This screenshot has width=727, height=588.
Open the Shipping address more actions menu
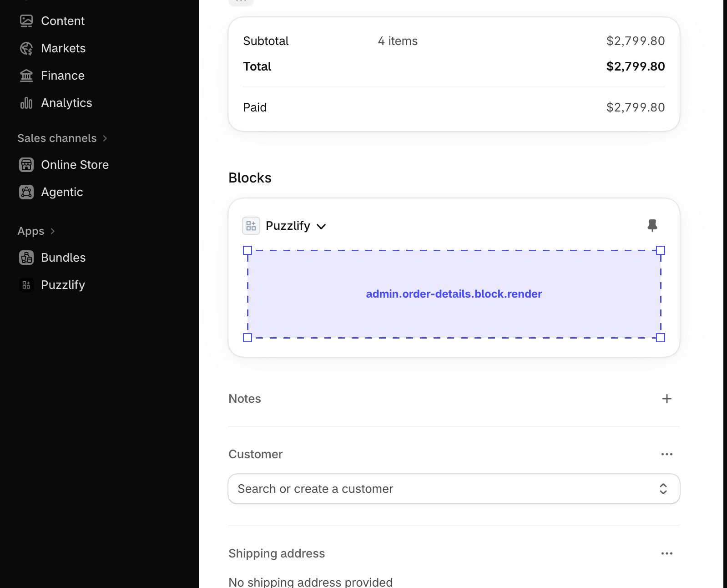tap(667, 553)
